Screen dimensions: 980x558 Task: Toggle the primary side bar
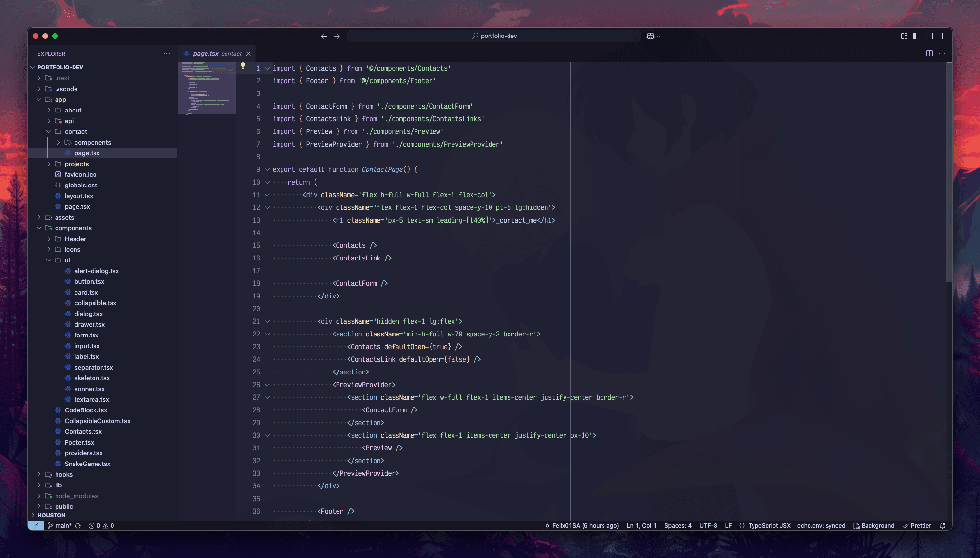tap(917, 36)
